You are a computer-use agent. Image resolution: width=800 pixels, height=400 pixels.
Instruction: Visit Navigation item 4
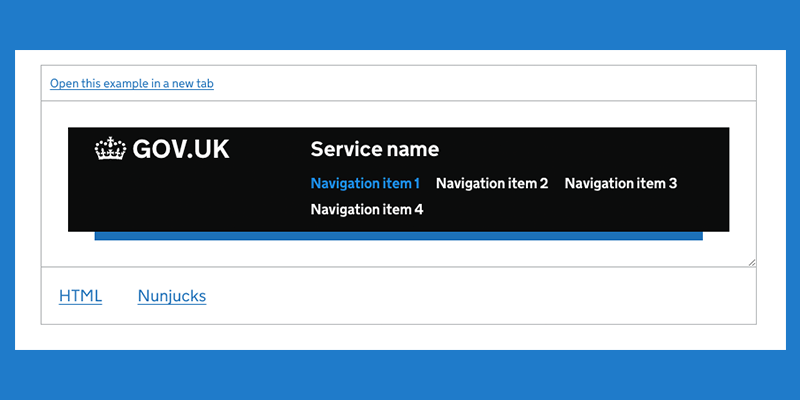(367, 209)
